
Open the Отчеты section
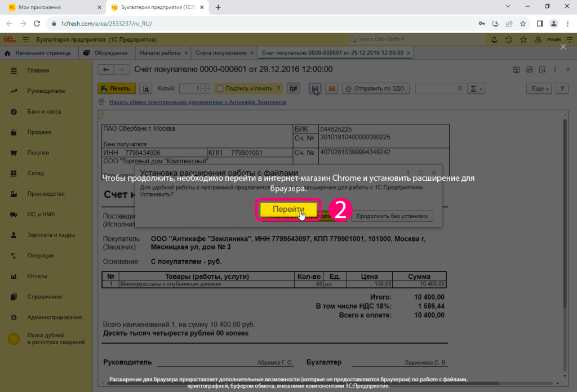(37, 277)
